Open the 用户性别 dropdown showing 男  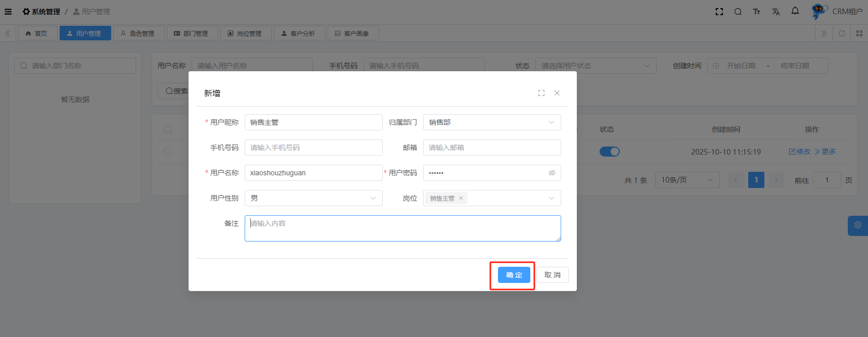click(x=313, y=198)
